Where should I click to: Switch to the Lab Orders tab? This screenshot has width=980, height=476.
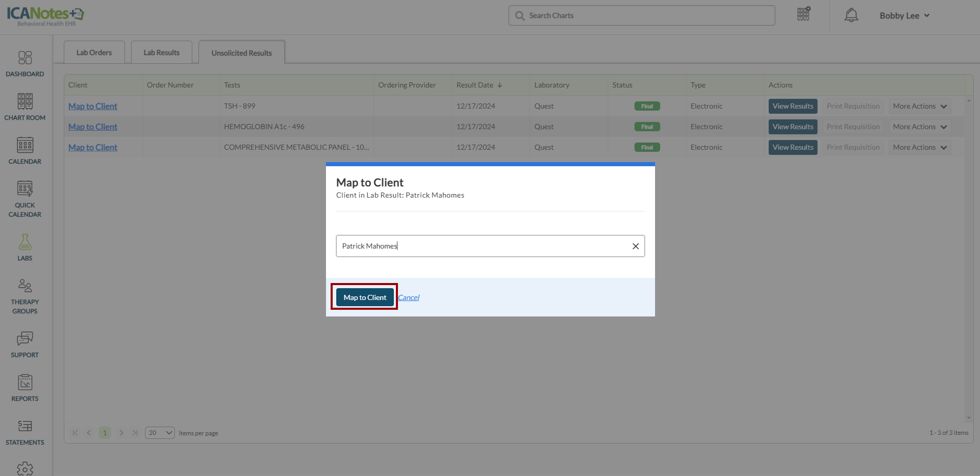click(94, 52)
